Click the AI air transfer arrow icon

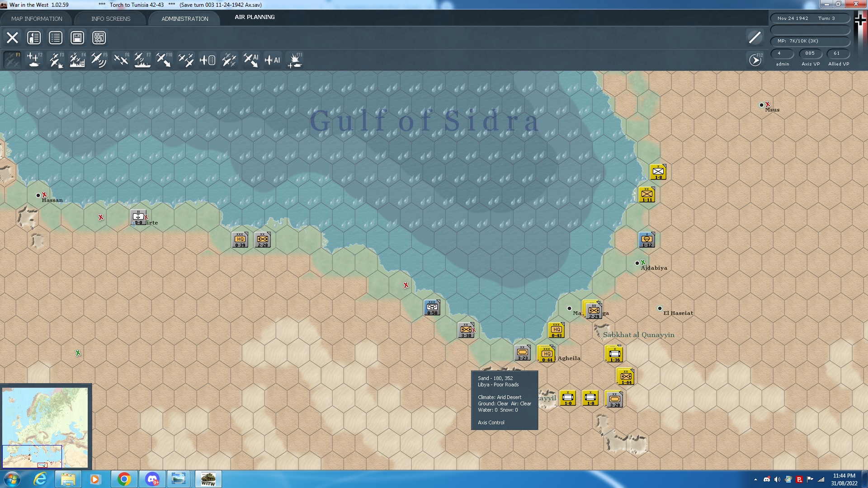coord(251,60)
